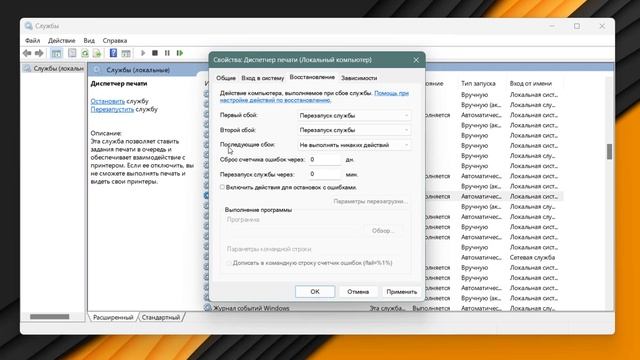Close the Свойства: Диспетчер печати dialog
Image resolution: width=640 pixels, height=360 pixels.
(416, 60)
